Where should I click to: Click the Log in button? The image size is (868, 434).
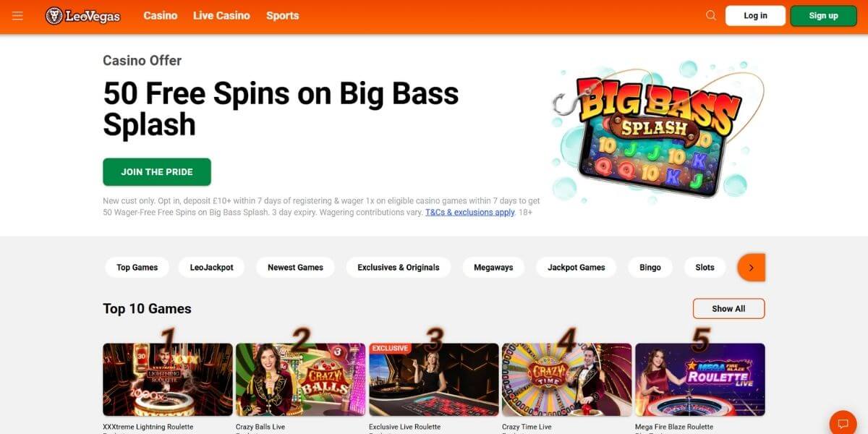tap(755, 16)
